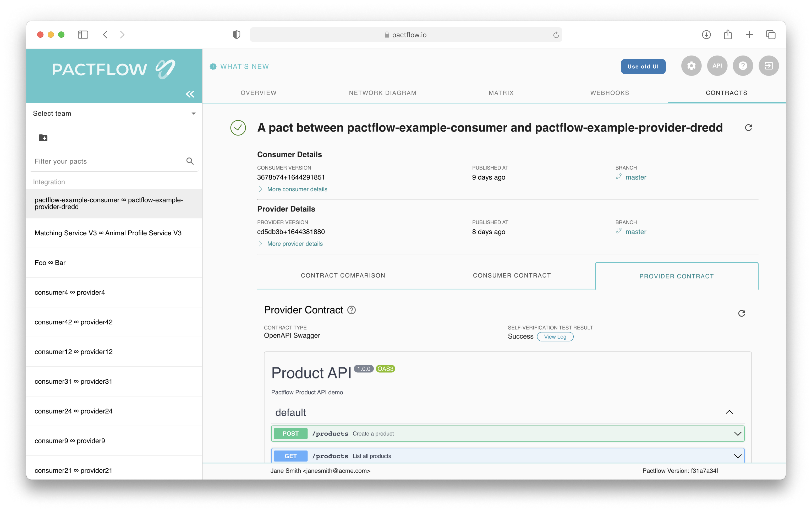The image size is (812, 511).
Task: Refresh the pact using the reload icon
Action: point(749,128)
